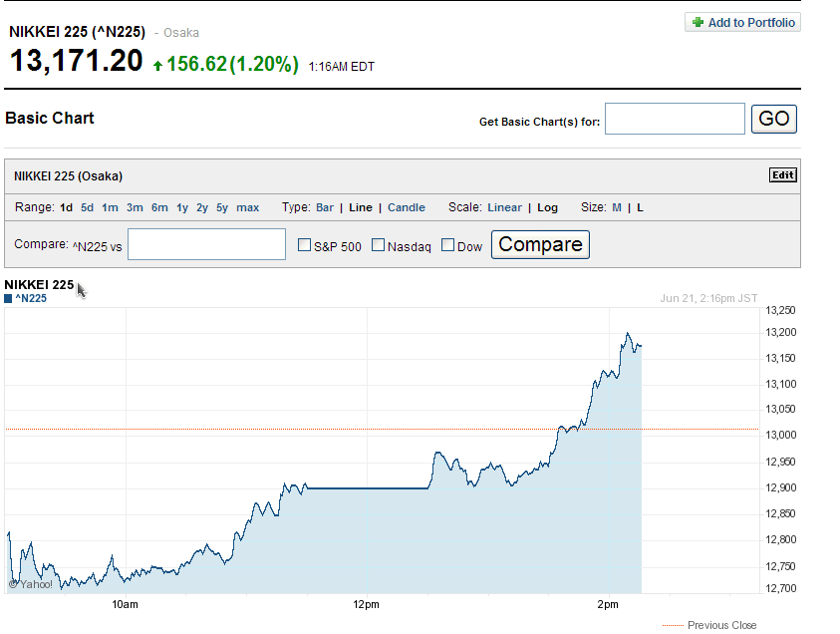Click the Compare button
This screenshot has width=840, height=634.
click(x=540, y=244)
